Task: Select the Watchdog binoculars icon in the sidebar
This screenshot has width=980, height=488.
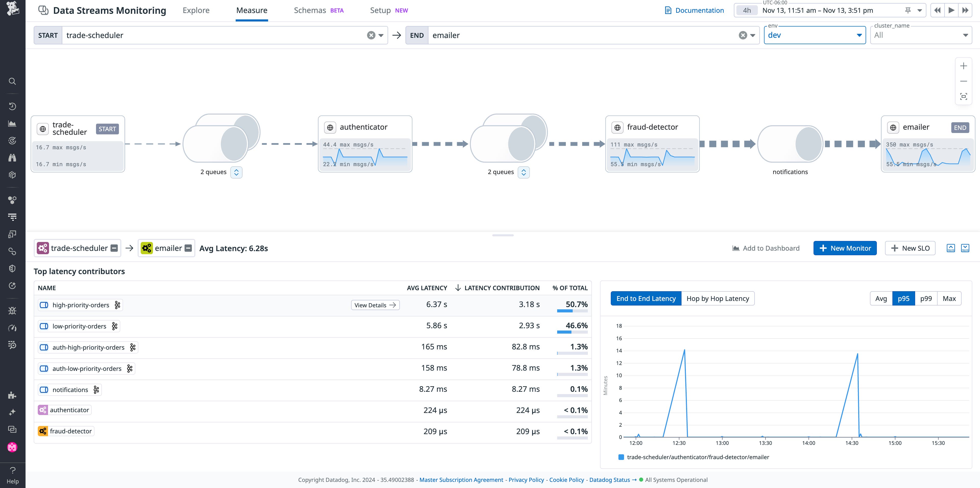Action: [12, 157]
